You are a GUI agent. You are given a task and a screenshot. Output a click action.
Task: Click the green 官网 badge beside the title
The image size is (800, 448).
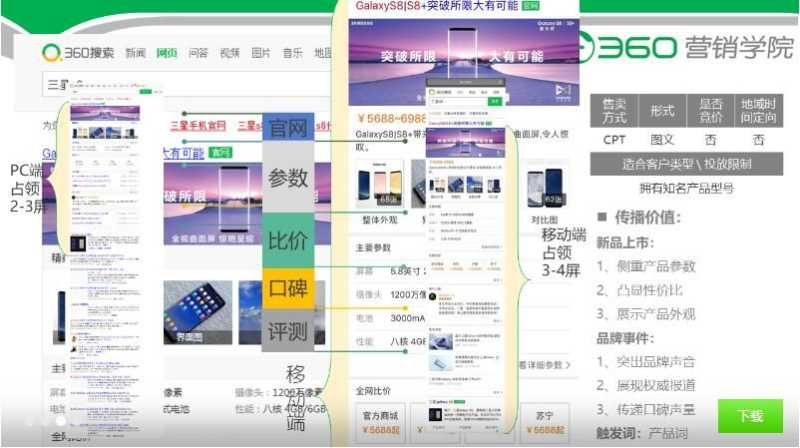coord(220,152)
